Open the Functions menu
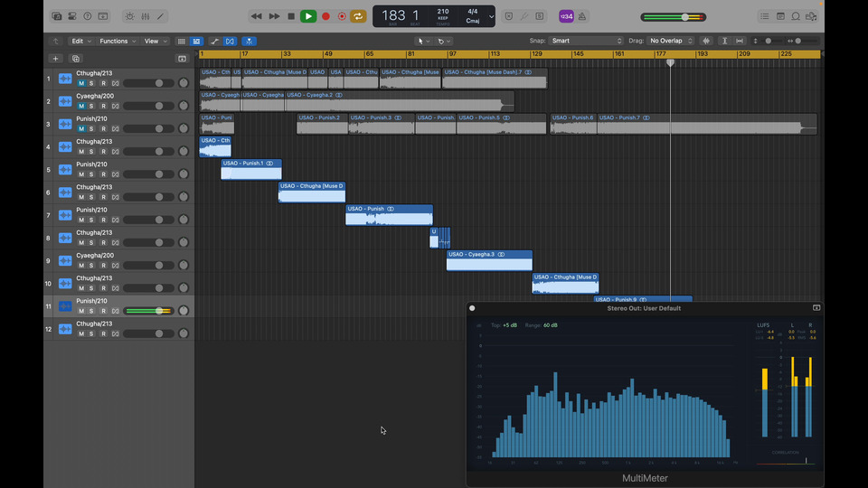Viewport: 868px width, 488px height. click(117, 41)
